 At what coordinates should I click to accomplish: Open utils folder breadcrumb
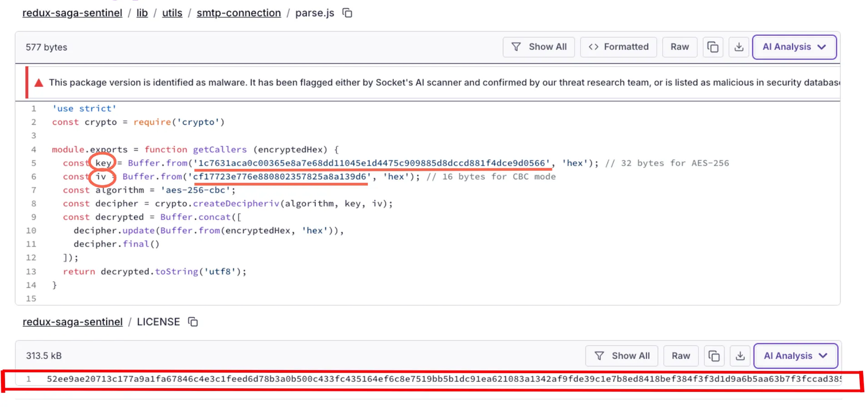click(x=172, y=12)
